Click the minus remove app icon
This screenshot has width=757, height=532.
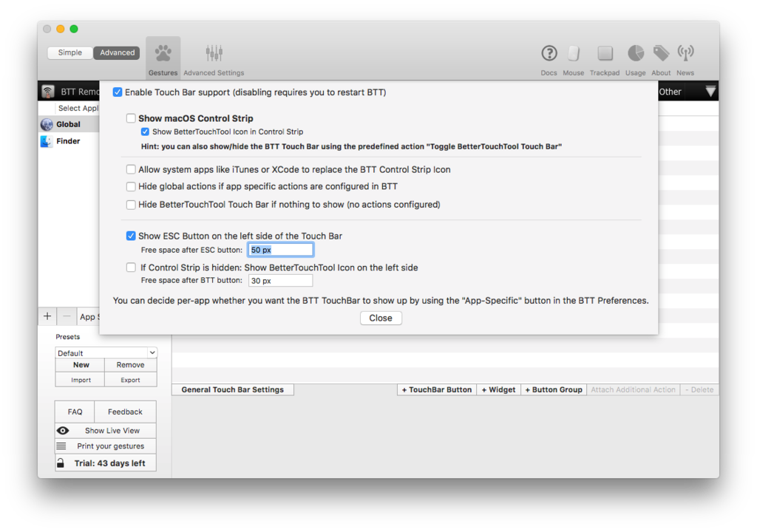[67, 317]
